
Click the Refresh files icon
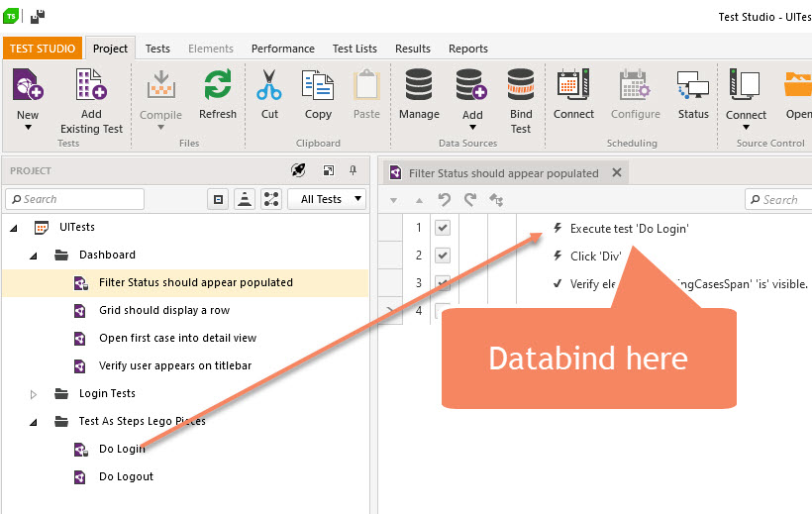point(217,86)
